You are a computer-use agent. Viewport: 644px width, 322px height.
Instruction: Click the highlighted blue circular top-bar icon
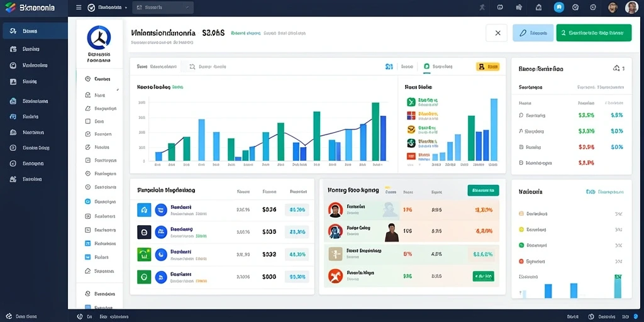(x=558, y=7)
